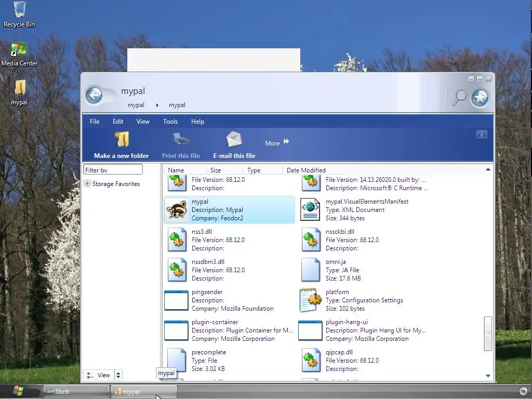Click the scroll up arrow in file list
Viewport: 532px width, 399px height.
click(x=488, y=169)
